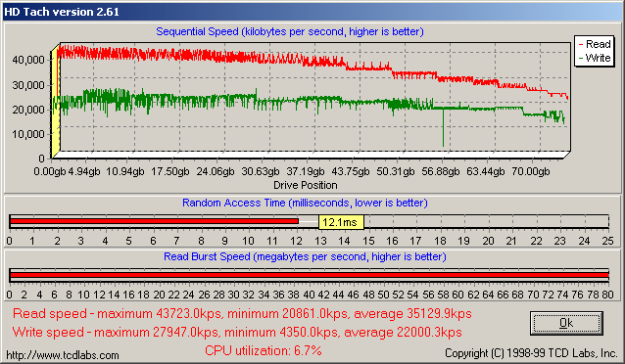Click the red Random Access Time bar

tap(154, 221)
